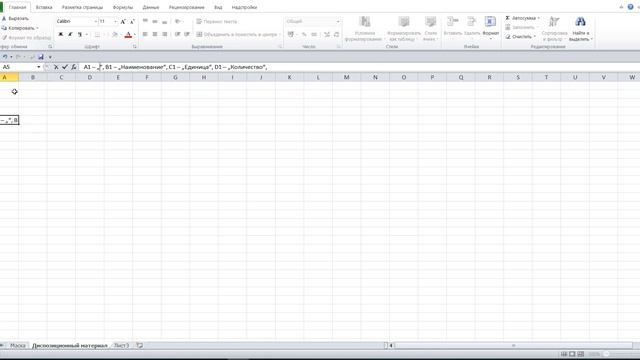The image size is (640, 360).
Task: Apply percent style format
Action: click(x=304, y=34)
